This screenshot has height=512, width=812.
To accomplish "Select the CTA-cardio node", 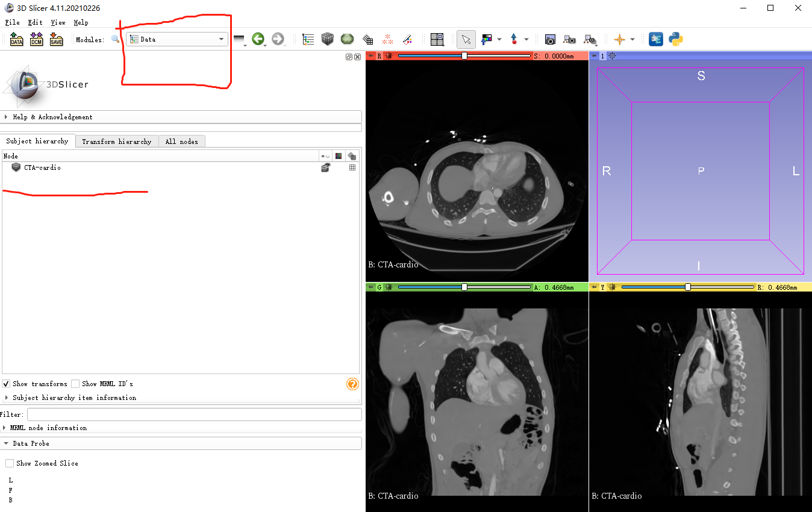I will point(41,167).
